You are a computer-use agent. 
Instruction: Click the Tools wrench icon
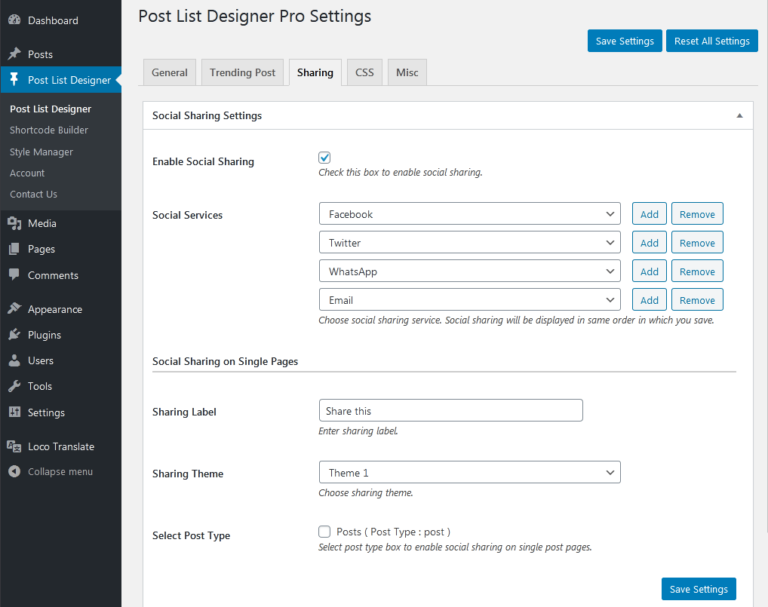coord(14,386)
